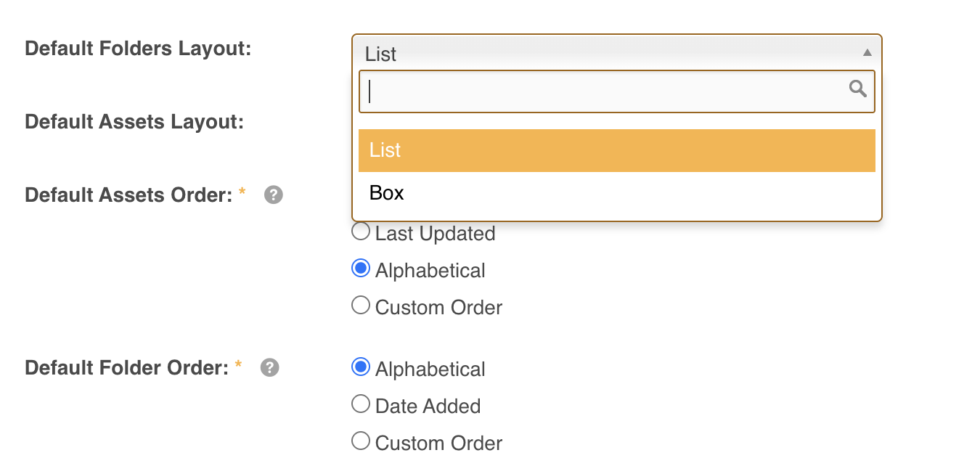
Task: Click the Default Folders Layout label
Action: click(138, 49)
